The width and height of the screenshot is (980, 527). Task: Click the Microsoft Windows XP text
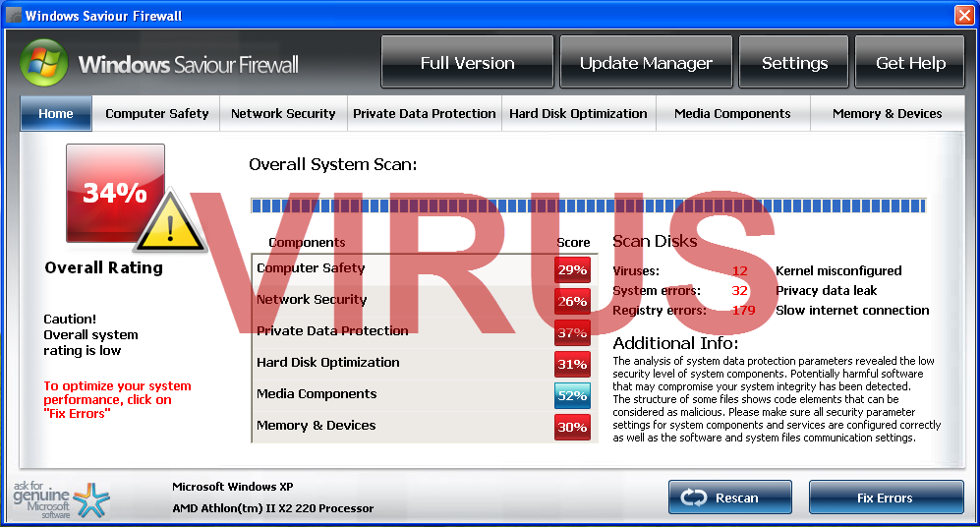[x=233, y=487]
